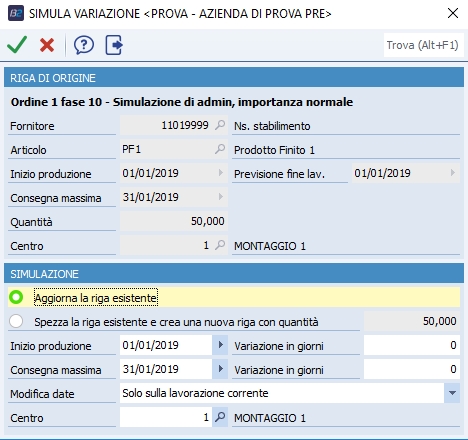Expand Modifica date dropdown arrow
Screen dimensions: 468x440
click(452, 393)
